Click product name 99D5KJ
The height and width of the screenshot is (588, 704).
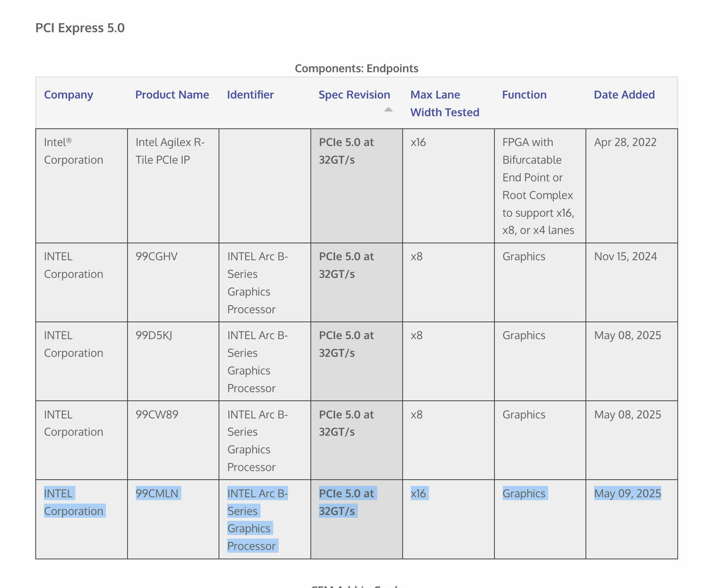(153, 335)
